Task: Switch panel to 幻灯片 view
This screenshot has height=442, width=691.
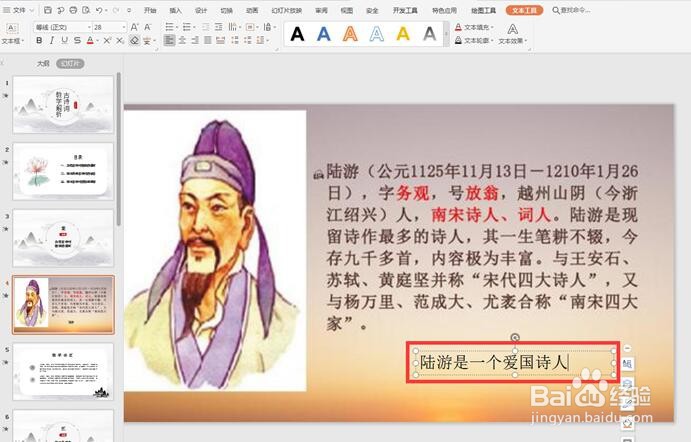Action: pyautogui.click(x=70, y=64)
